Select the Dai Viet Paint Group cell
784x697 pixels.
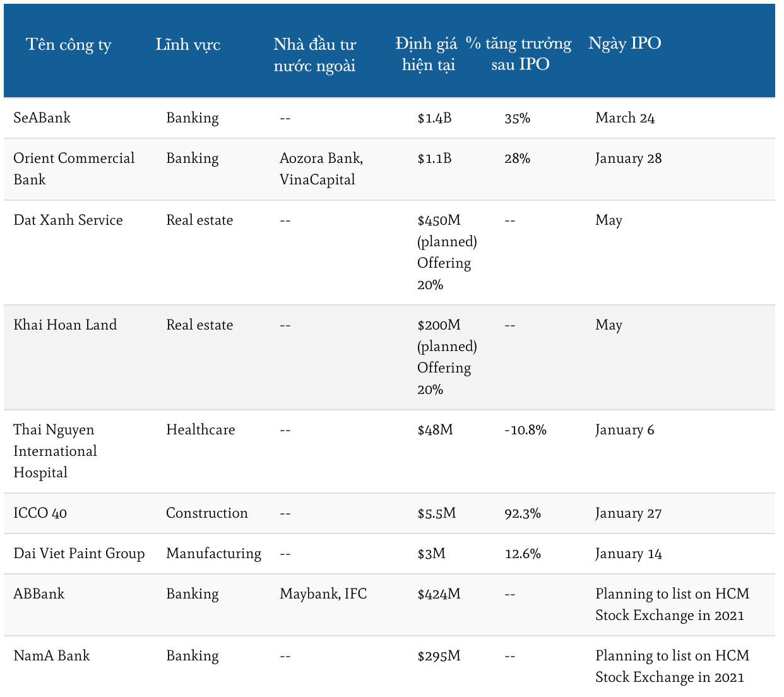tap(79, 554)
